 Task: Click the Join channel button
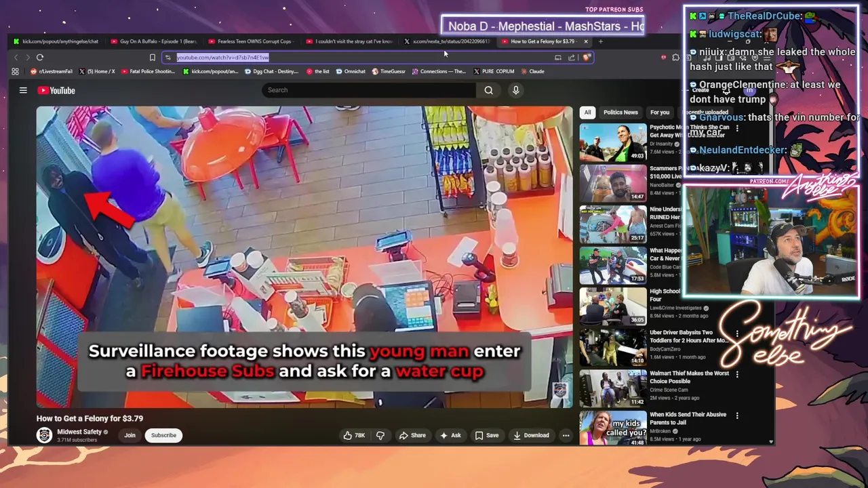click(130, 435)
